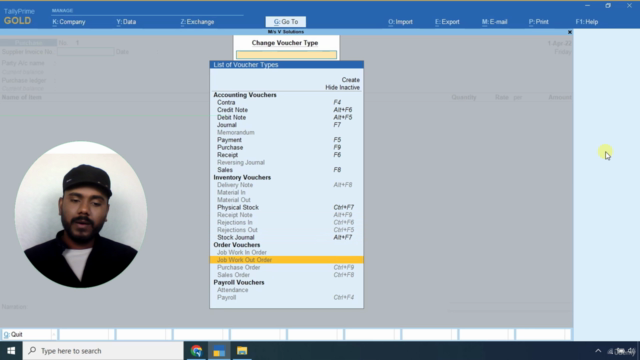The width and height of the screenshot is (640, 360).
Task: Select the Physical Stock voucher type
Action: [286, 207]
